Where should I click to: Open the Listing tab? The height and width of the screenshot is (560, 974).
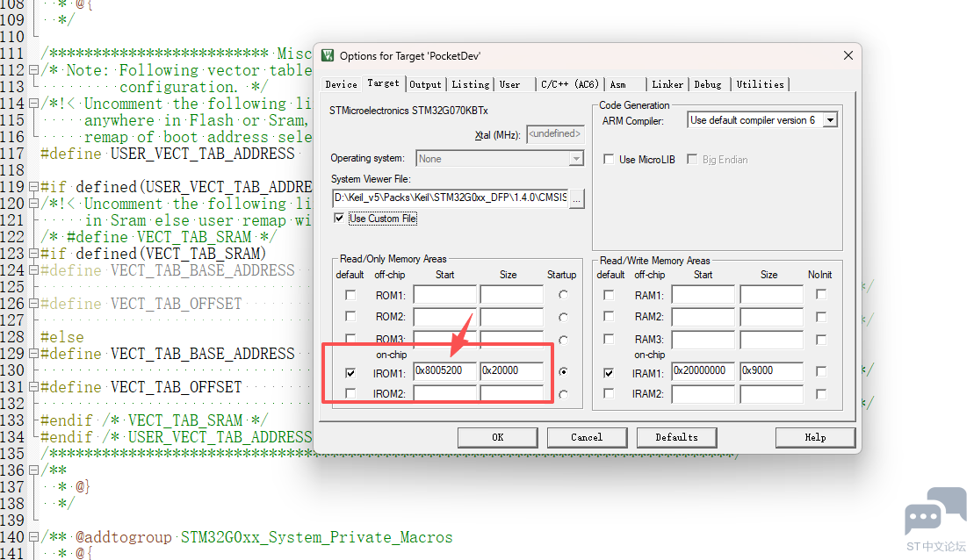[x=470, y=84]
